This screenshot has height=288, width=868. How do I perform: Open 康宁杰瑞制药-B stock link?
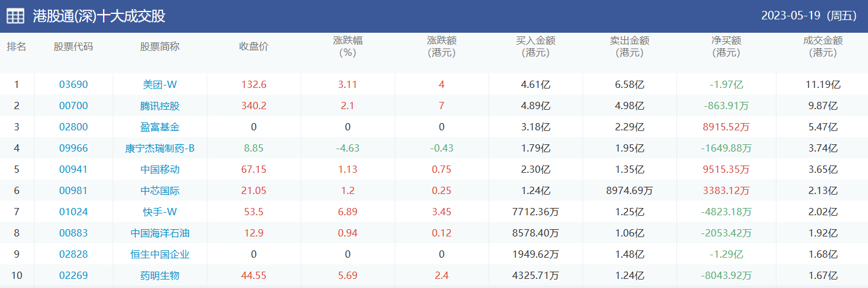point(160,149)
